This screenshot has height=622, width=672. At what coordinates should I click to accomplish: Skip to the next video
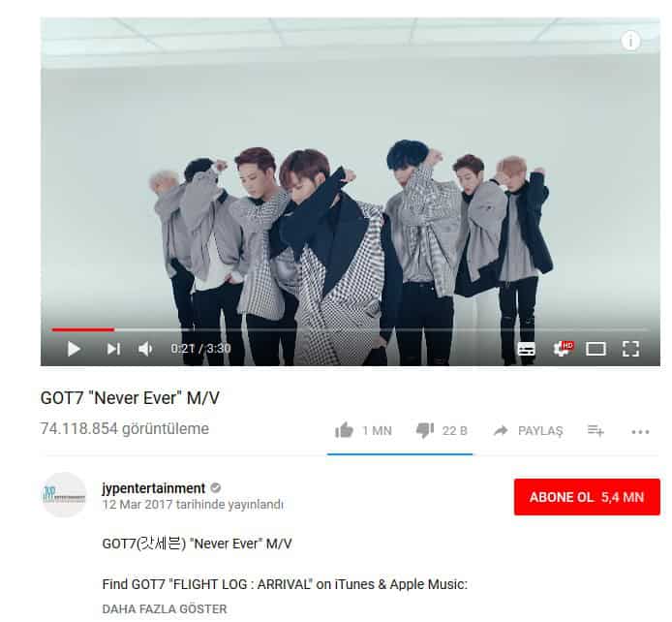click(113, 349)
